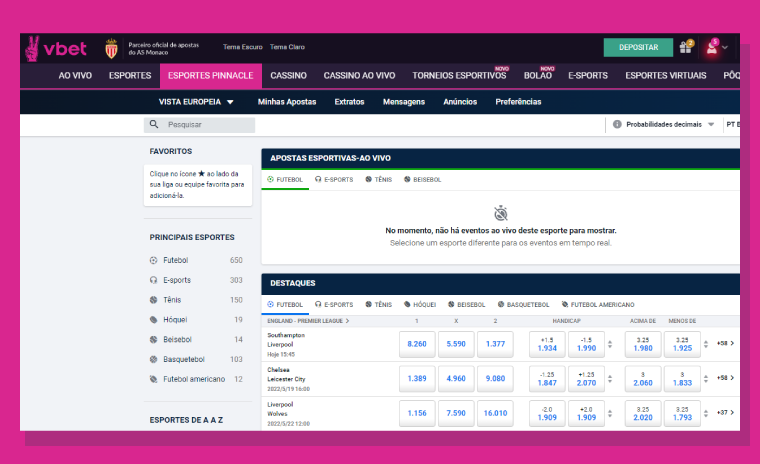Expand England - Premier League link
The height and width of the screenshot is (464, 760).
pos(308,321)
